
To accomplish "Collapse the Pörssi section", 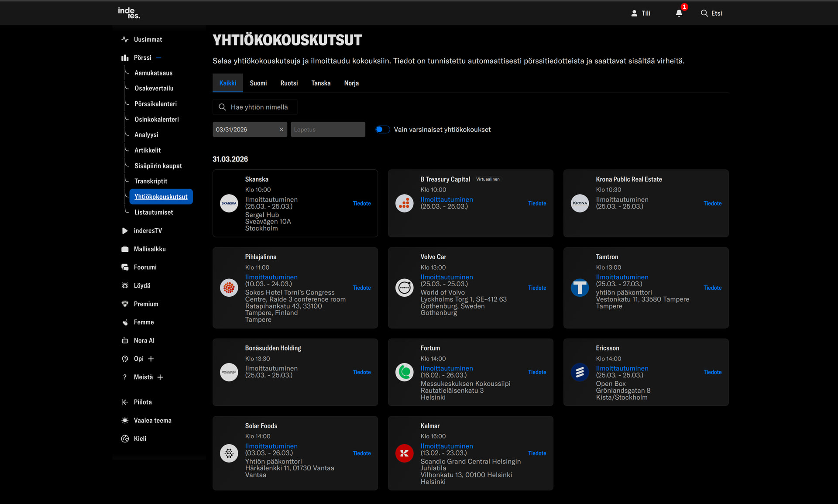I will (159, 58).
